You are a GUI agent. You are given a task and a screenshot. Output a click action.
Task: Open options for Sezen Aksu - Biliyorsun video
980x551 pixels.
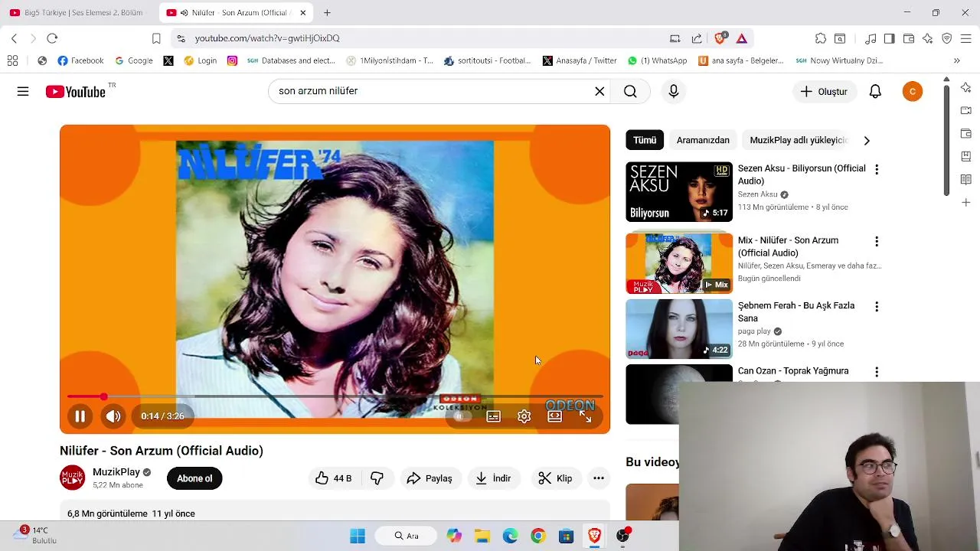[877, 169]
